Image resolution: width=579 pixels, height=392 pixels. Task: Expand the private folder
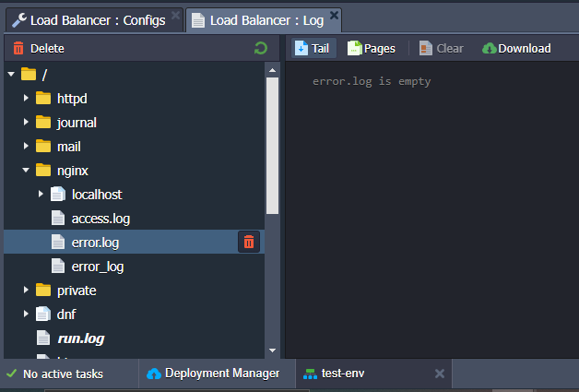click(26, 290)
